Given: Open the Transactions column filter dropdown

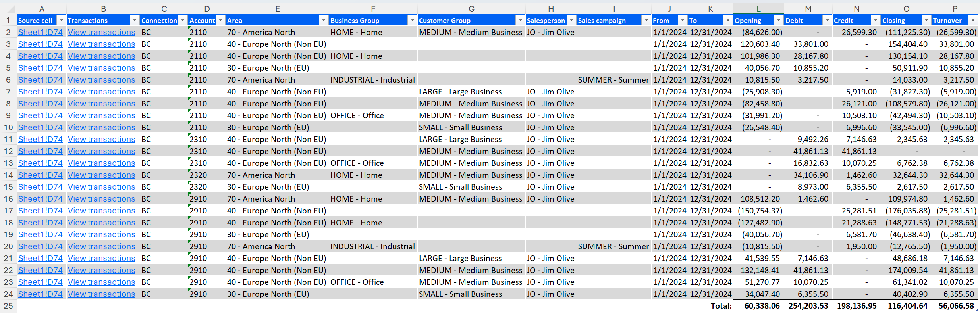Looking at the screenshot, I should 135,20.
